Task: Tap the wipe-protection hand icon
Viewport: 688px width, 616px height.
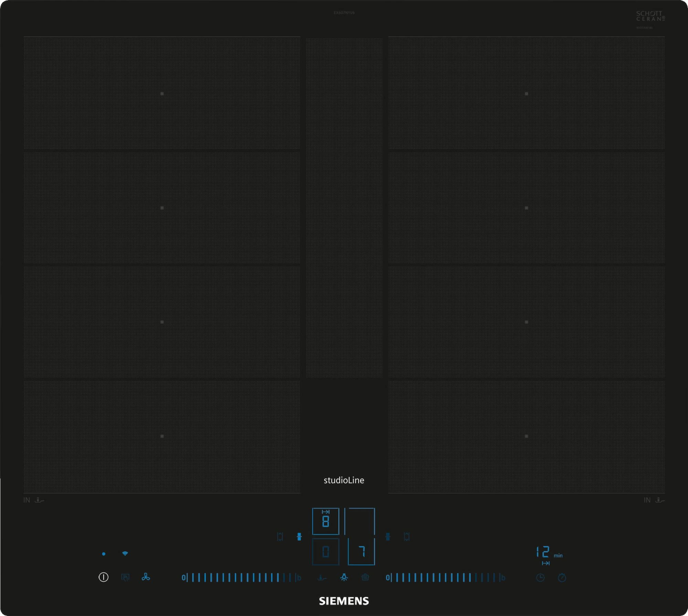Action: [125, 577]
